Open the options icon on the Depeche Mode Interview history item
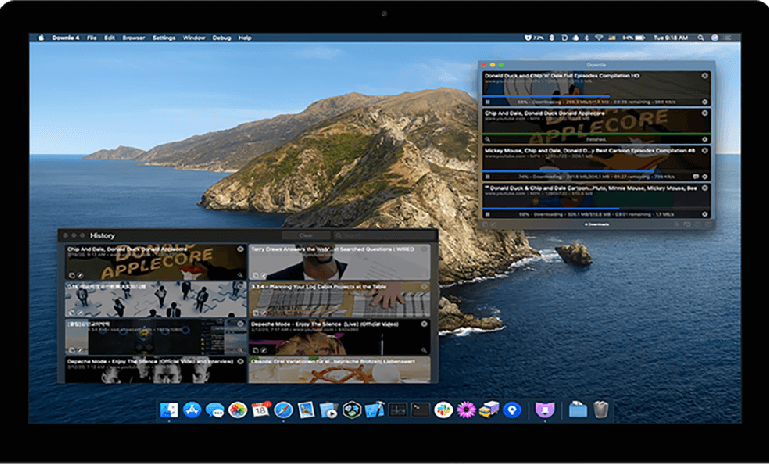The image size is (769, 464). [240, 361]
